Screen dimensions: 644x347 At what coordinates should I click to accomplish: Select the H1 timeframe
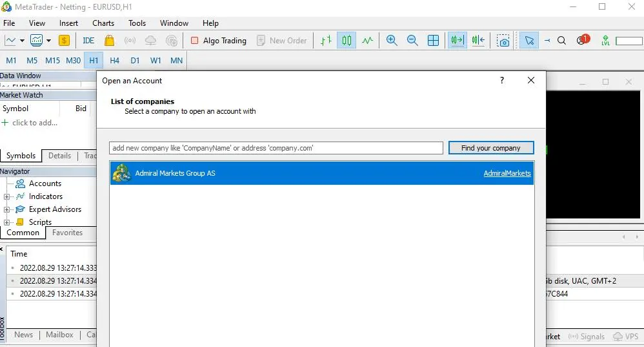(x=94, y=61)
